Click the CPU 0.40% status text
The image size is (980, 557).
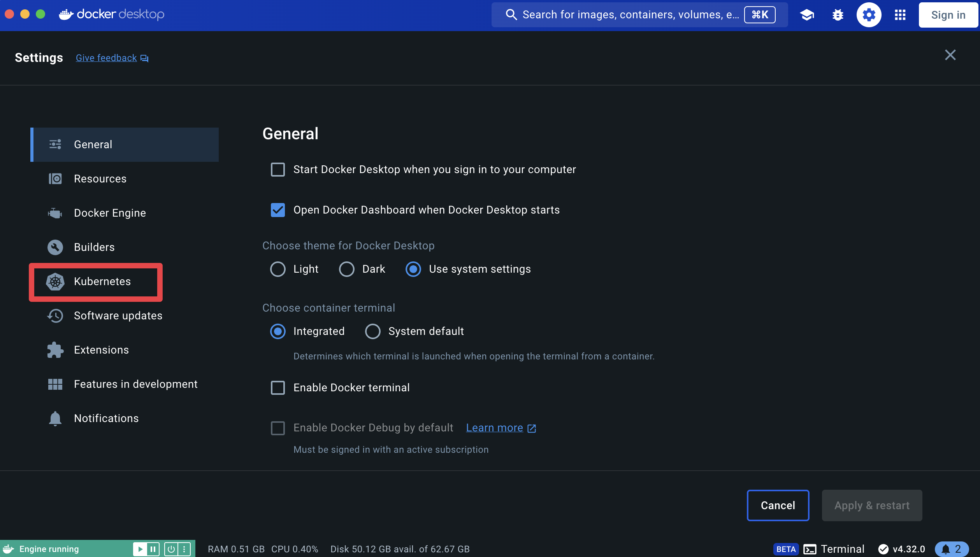[x=295, y=549]
